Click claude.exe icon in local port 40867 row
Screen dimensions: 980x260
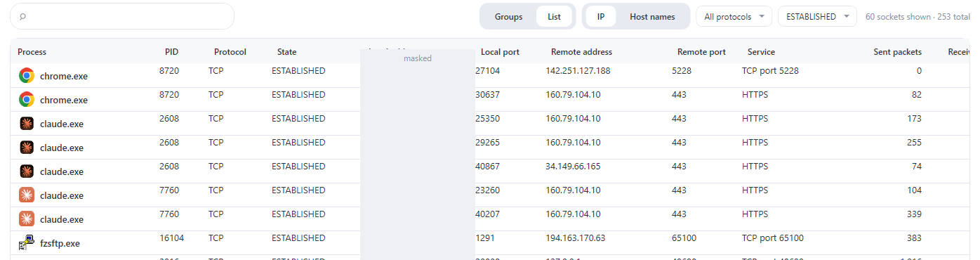click(x=27, y=171)
